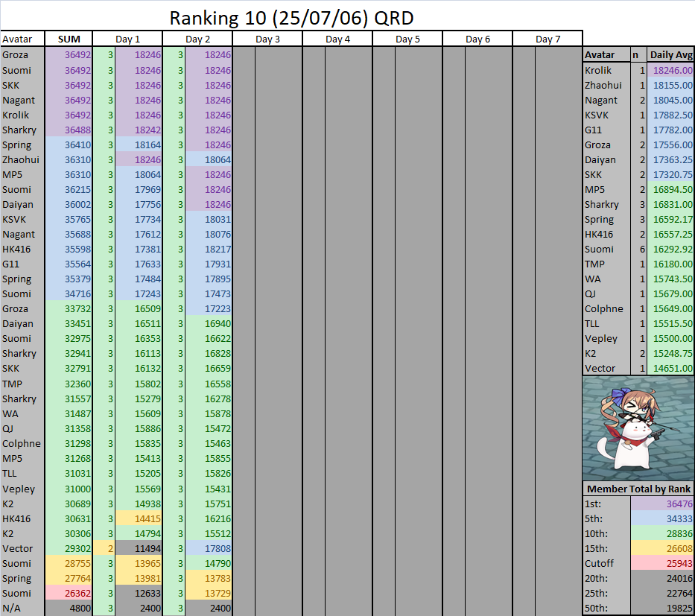Click the 'Day 2' column header
The image size is (695, 616).
[197, 39]
